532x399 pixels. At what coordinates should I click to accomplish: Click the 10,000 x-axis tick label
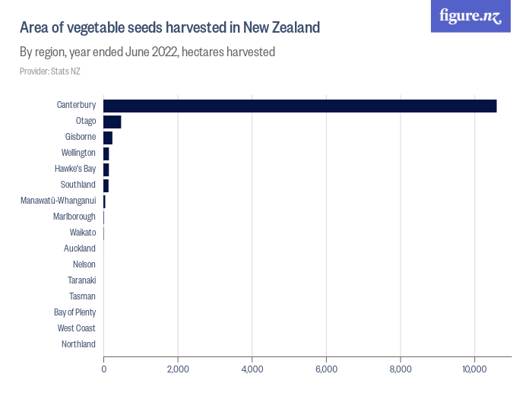(474, 369)
